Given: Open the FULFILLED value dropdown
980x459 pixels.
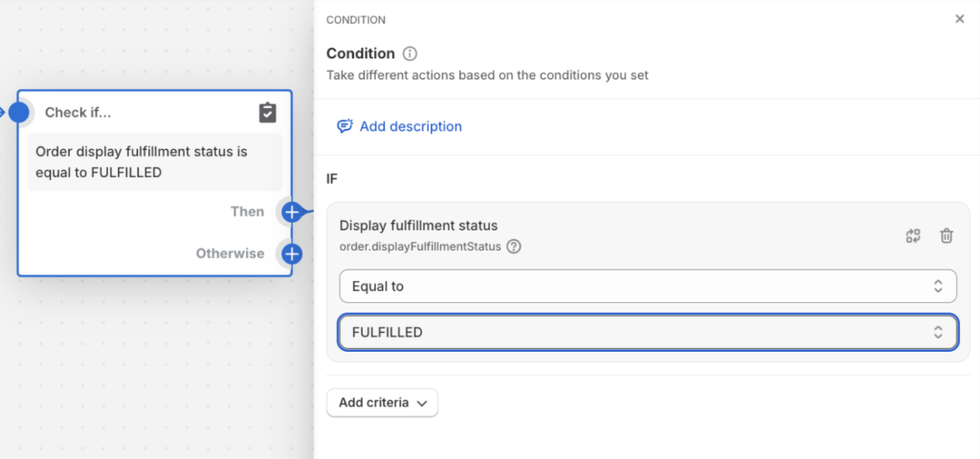Looking at the screenshot, I should click(x=648, y=332).
